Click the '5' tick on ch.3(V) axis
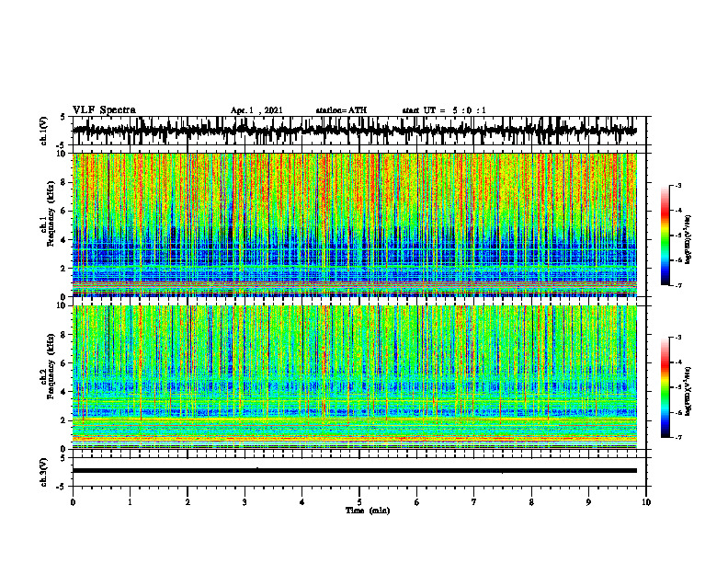 [x=63, y=458]
